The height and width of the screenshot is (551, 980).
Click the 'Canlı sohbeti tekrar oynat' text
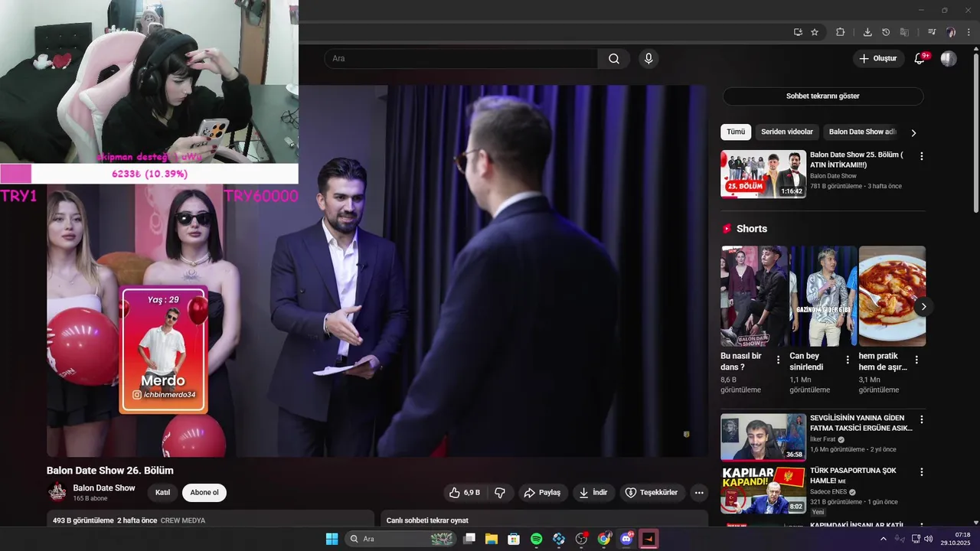[427, 520]
